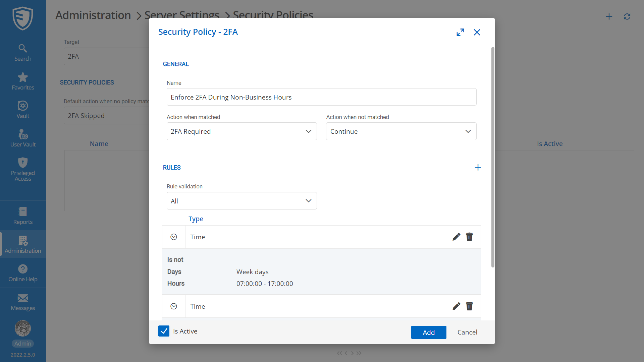Image resolution: width=644 pixels, height=362 pixels.
Task: Edit the policy Name input field
Action: (x=321, y=97)
